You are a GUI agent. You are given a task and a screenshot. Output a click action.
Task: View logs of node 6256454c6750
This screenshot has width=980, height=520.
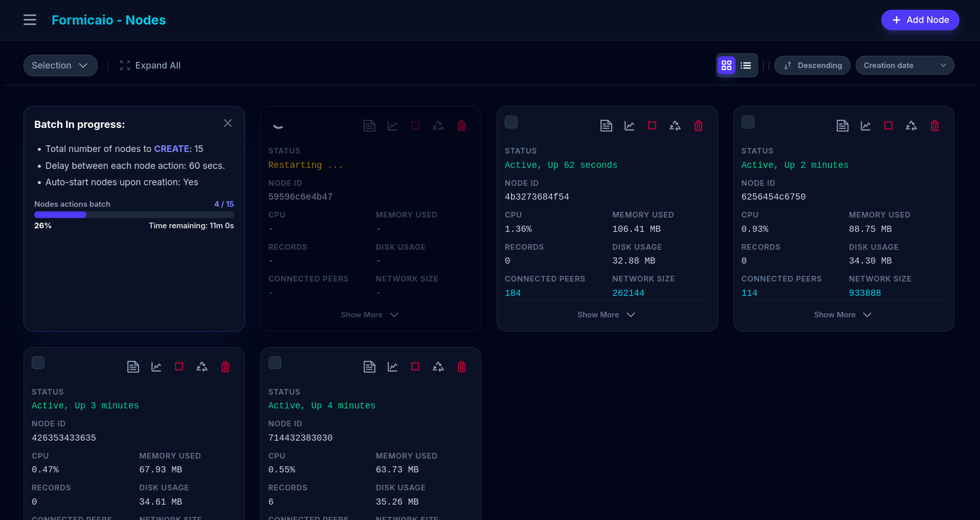pyautogui.click(x=842, y=126)
